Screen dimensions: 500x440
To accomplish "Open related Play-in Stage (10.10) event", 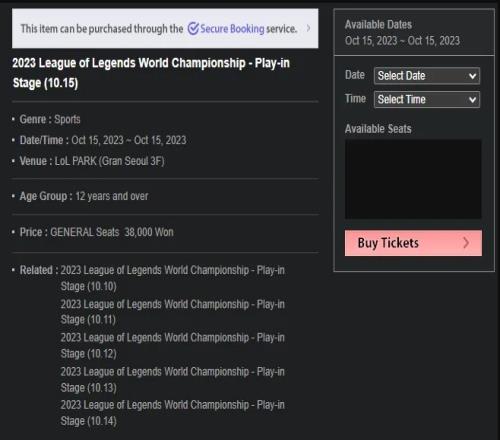I will coord(172,278).
